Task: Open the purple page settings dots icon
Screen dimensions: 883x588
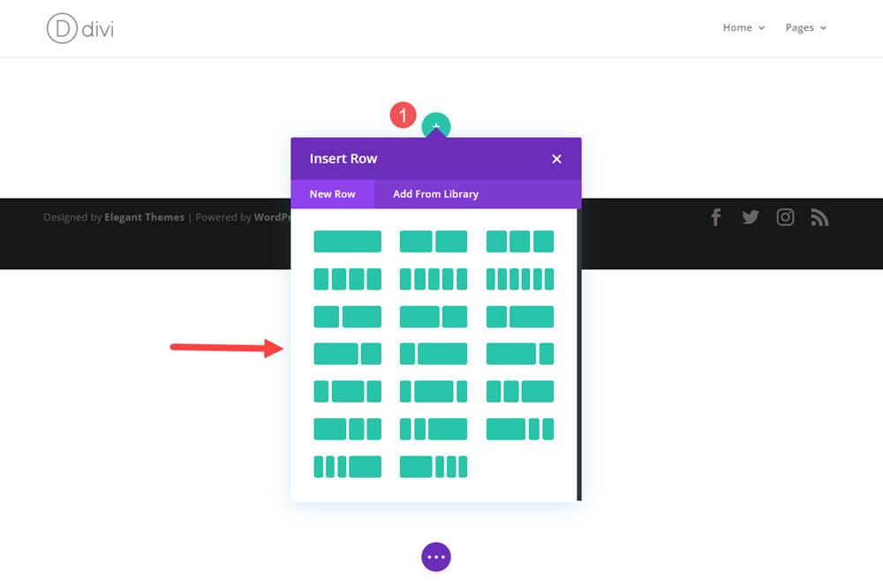Action: coord(435,557)
